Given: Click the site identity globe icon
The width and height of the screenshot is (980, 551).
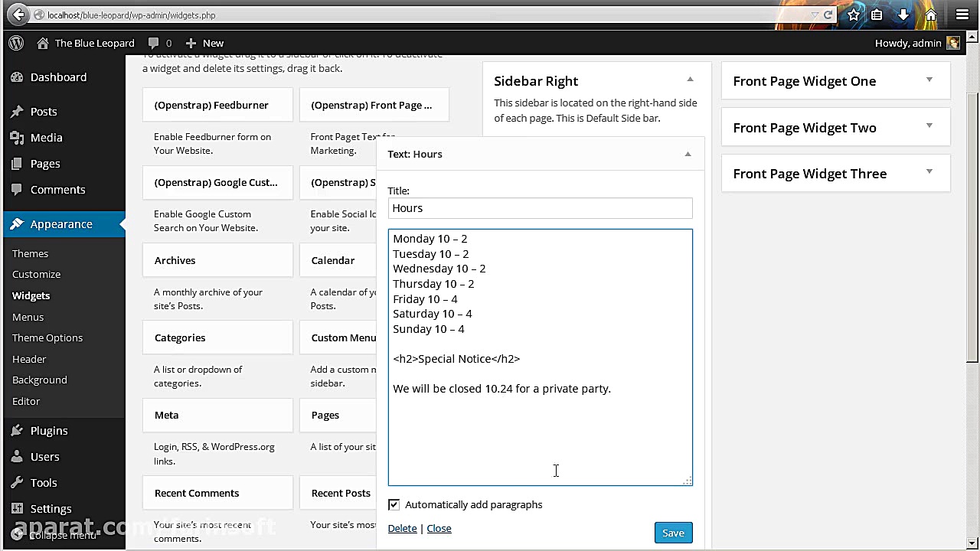Looking at the screenshot, I should [39, 15].
